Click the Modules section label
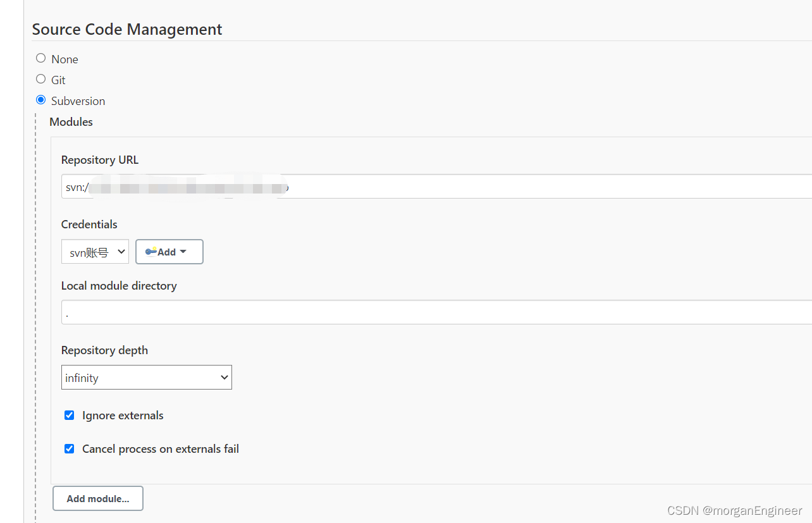Screen dimensions: 812x523 [x=71, y=121]
